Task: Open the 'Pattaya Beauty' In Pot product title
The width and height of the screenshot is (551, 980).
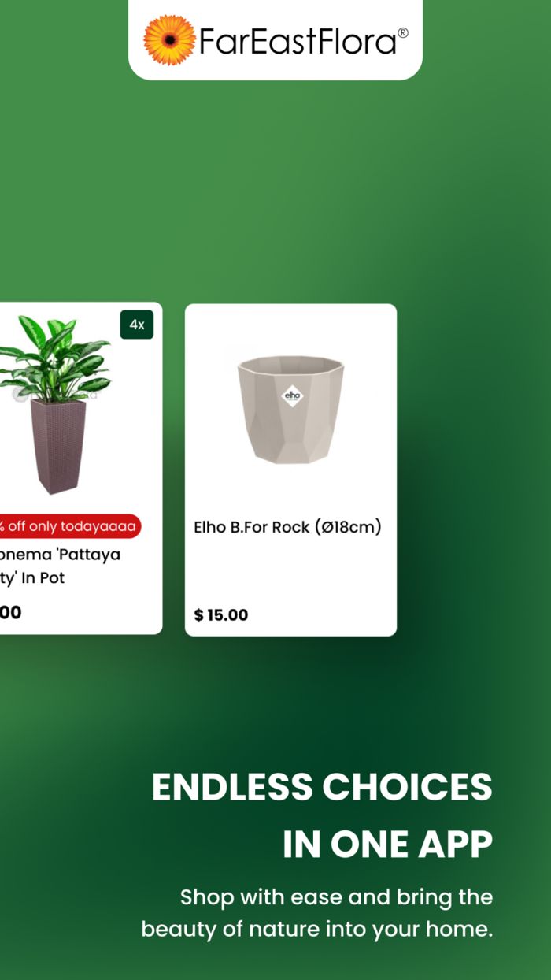Action: (x=60, y=566)
